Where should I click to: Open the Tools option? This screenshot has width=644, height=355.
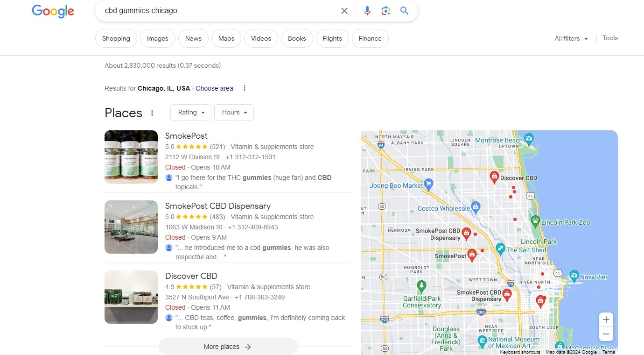click(610, 38)
